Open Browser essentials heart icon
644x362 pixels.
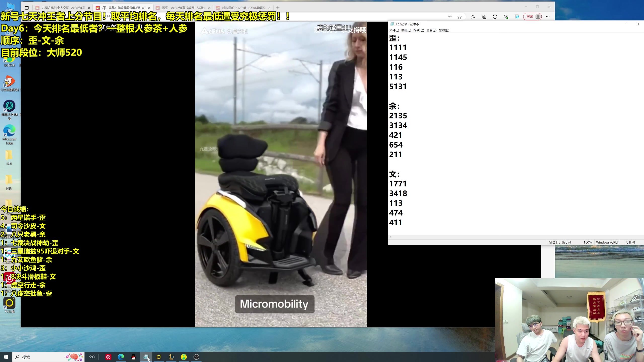point(506,17)
